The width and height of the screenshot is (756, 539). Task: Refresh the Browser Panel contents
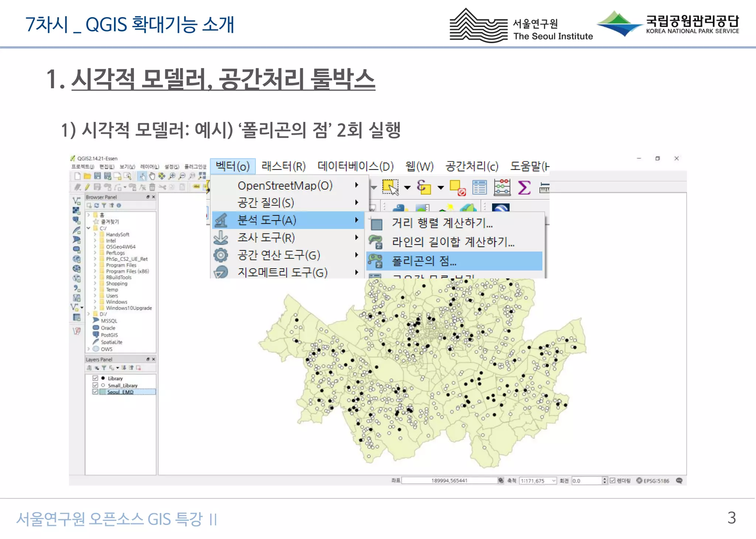[97, 205]
